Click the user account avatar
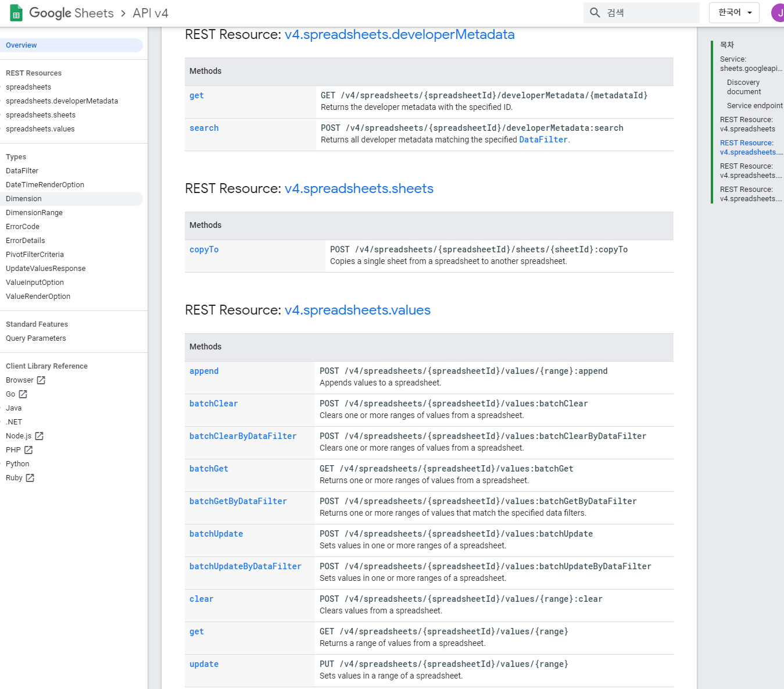 tap(778, 13)
